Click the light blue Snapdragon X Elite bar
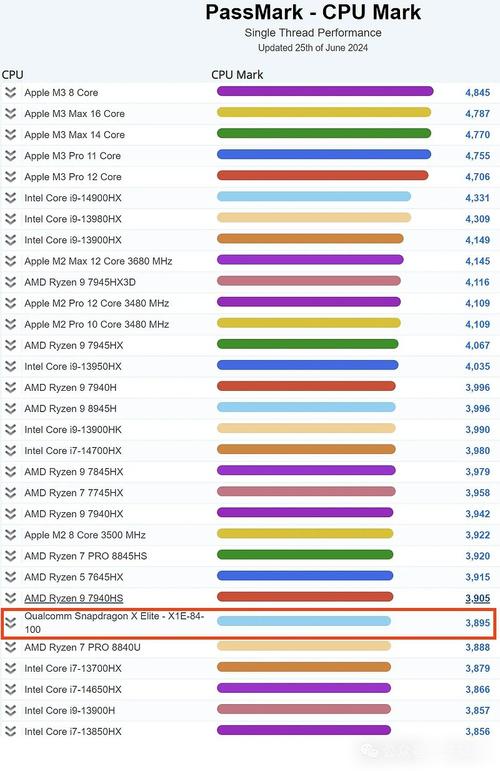 [304, 621]
